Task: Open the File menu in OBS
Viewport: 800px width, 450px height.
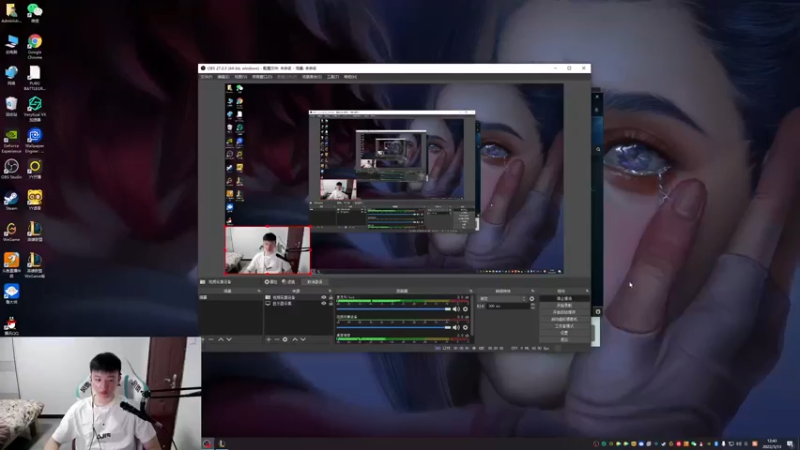Action: point(206,77)
